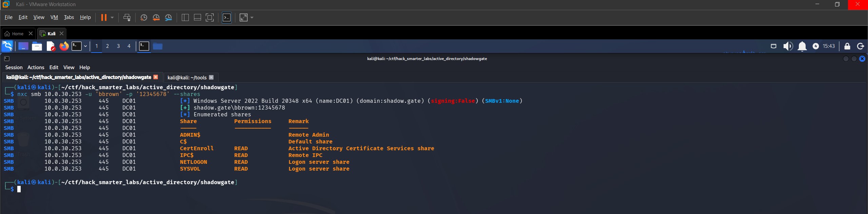Launch Firefox from the Kali panel
The image size is (868, 214).
click(x=64, y=46)
